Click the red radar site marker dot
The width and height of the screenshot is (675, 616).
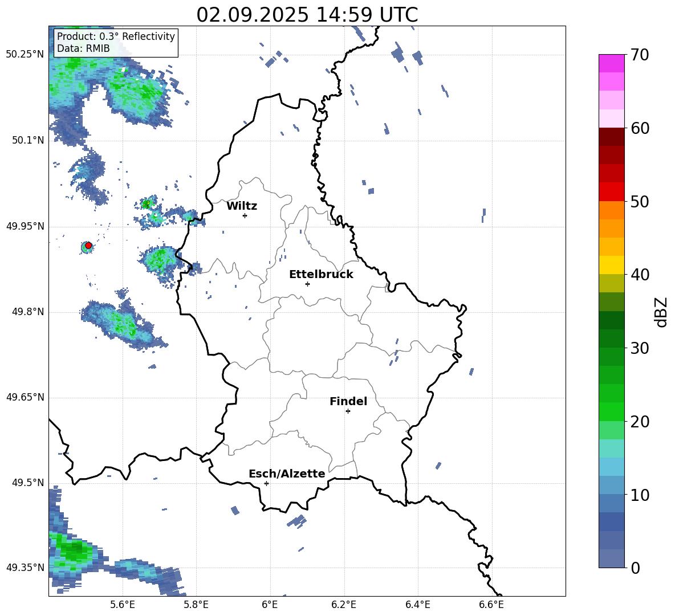point(88,246)
